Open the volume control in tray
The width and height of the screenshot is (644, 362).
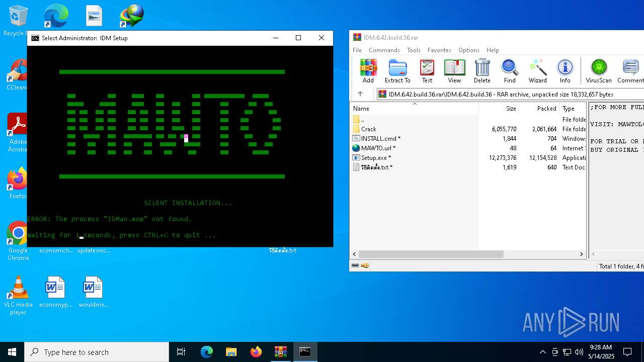pos(579,352)
